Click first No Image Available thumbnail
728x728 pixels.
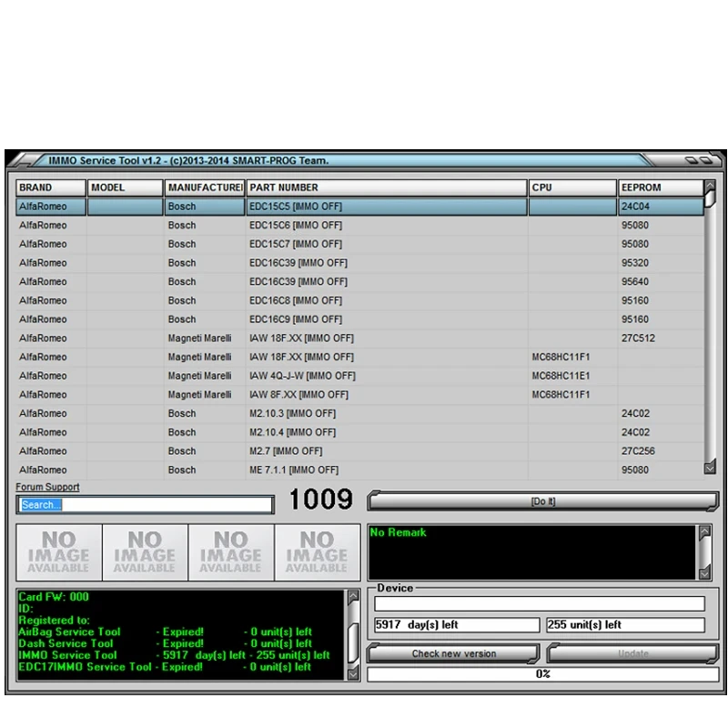(x=59, y=552)
